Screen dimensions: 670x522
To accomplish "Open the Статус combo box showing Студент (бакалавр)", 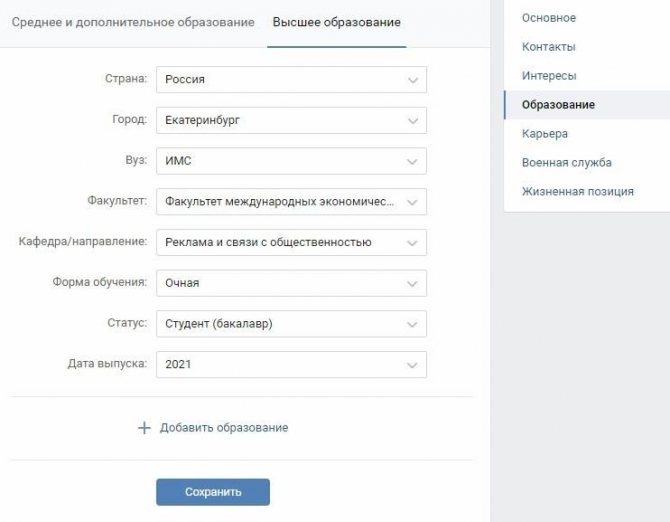I will point(291,324).
